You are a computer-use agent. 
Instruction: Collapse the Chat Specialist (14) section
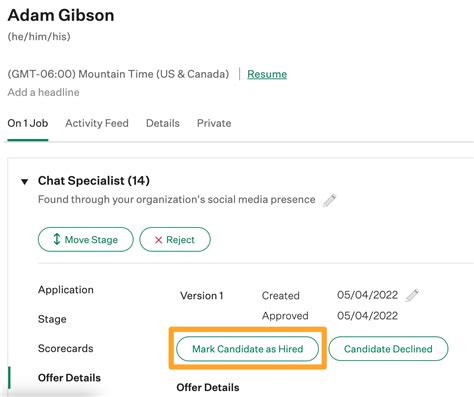pyautogui.click(x=24, y=182)
